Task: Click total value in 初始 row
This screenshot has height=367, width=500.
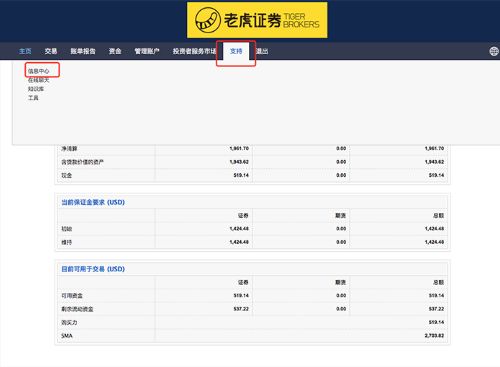Action: [x=434, y=229]
